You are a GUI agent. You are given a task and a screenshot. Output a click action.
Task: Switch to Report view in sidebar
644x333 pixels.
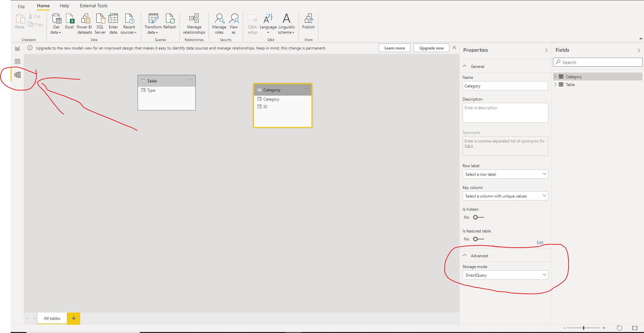17,48
